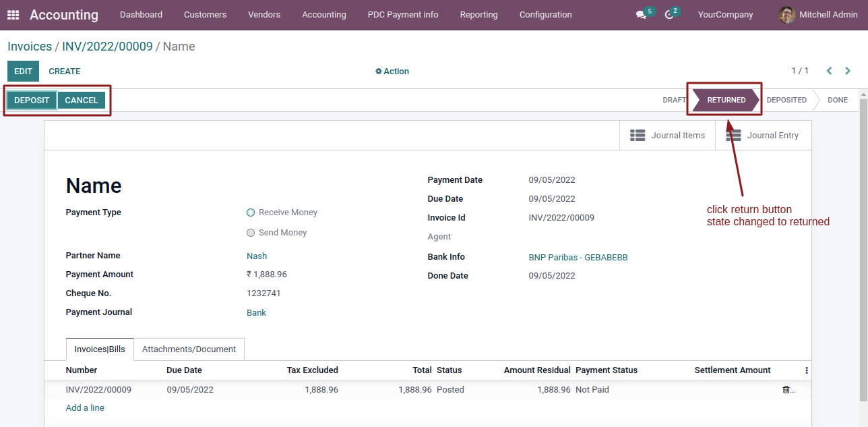Click the DEPOSITED status stage

point(786,101)
